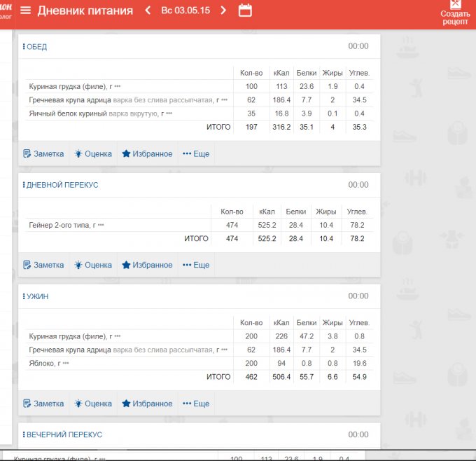476x461 pixels.
Task: Open Заметка for ДНЕВНОЙ ПЕРЕКУС
Action: point(43,265)
